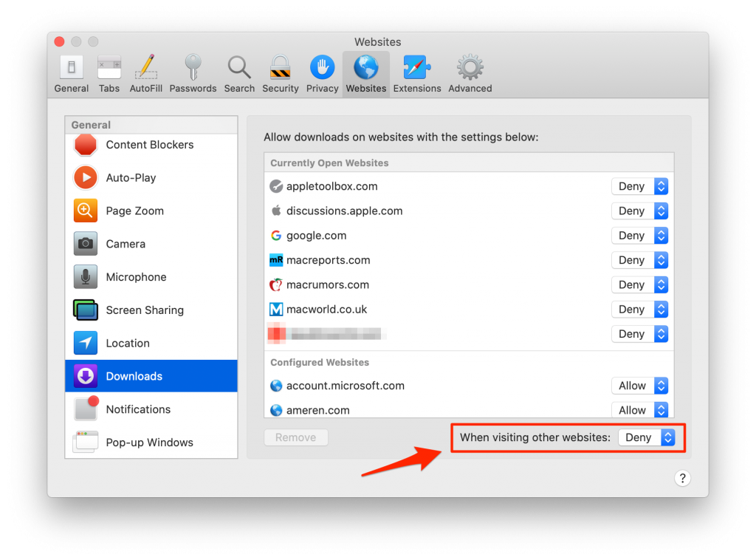Open the AutoFill pencil icon
This screenshot has width=756, height=560.
point(146,67)
